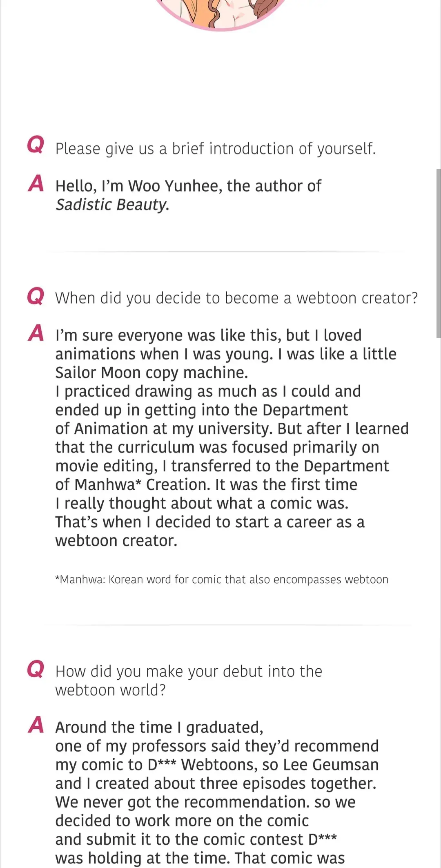Viewport: 441px width, 868px height.
Task: Click the A icon beside "Around the time I graduated"
Action: (x=36, y=725)
